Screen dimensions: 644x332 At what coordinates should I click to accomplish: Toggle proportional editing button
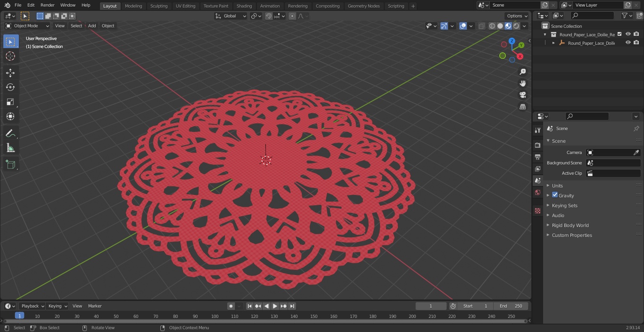(x=292, y=16)
